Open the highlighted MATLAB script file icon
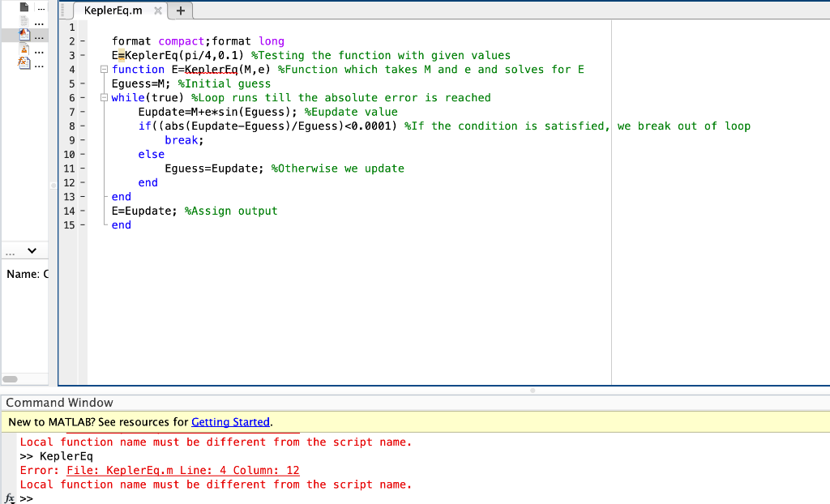The image size is (830, 504). [x=24, y=35]
